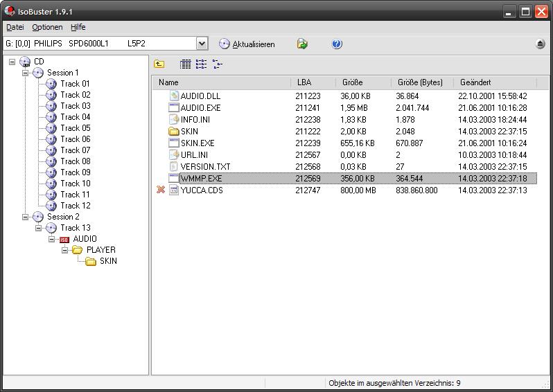Maximize the IsoBuster window
The image size is (553, 392).
tap(525, 12)
